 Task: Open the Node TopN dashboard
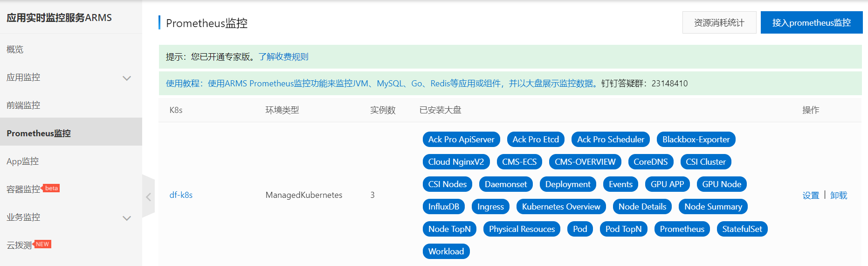coord(449,229)
